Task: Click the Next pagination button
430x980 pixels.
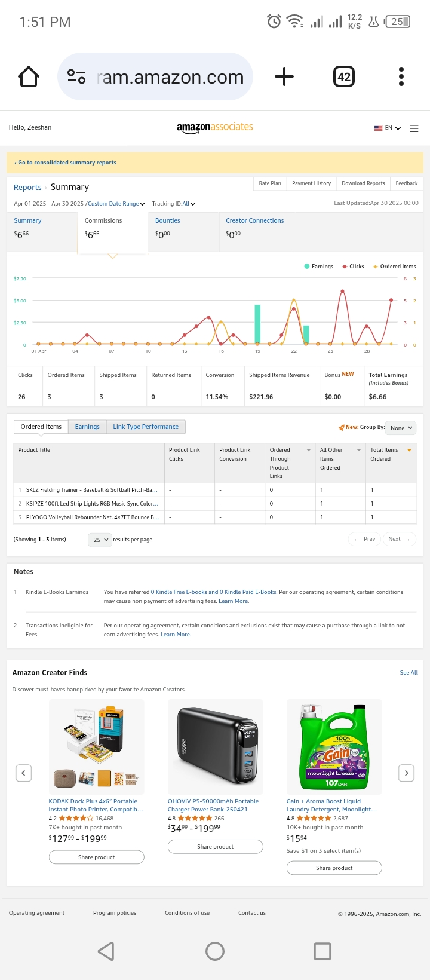Action: (x=399, y=539)
